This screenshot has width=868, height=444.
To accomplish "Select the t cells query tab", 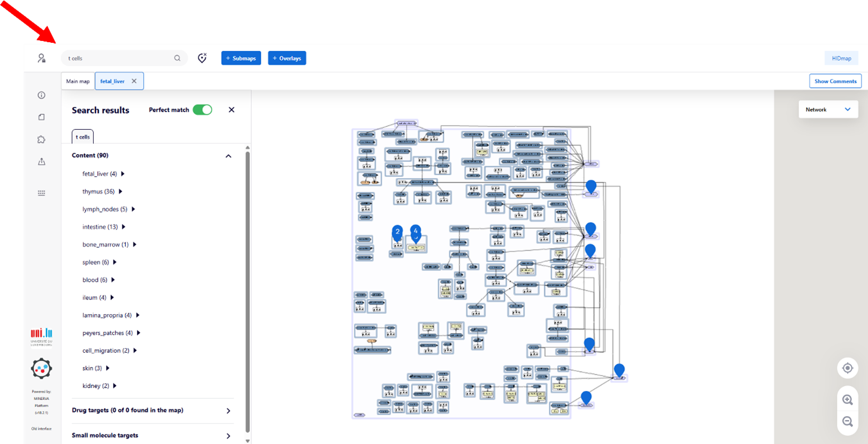I will (82, 136).
